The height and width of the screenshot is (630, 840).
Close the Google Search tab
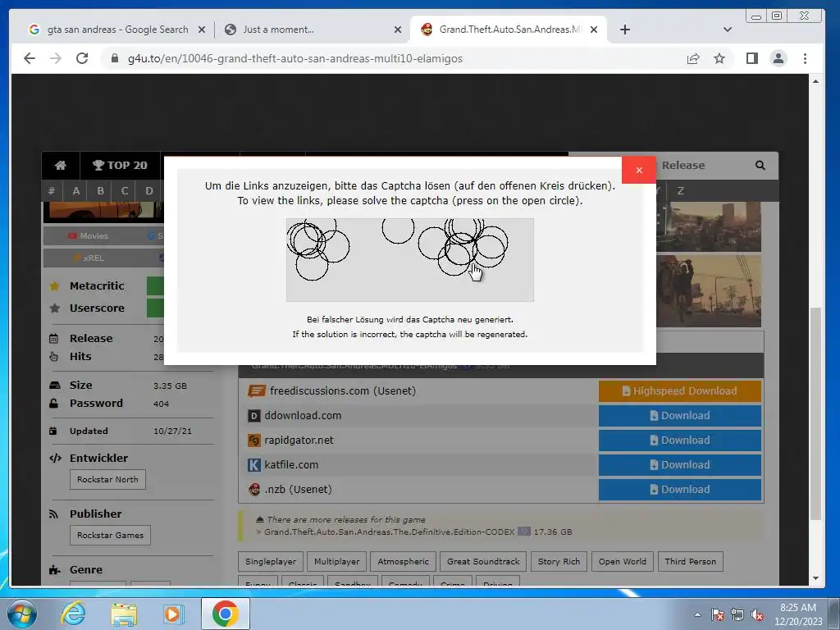(x=202, y=30)
